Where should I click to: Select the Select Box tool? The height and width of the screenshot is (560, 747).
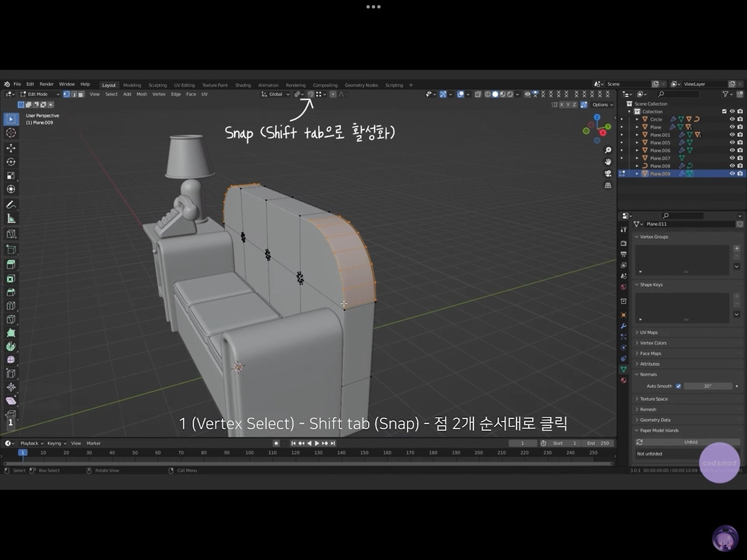[x=11, y=119]
